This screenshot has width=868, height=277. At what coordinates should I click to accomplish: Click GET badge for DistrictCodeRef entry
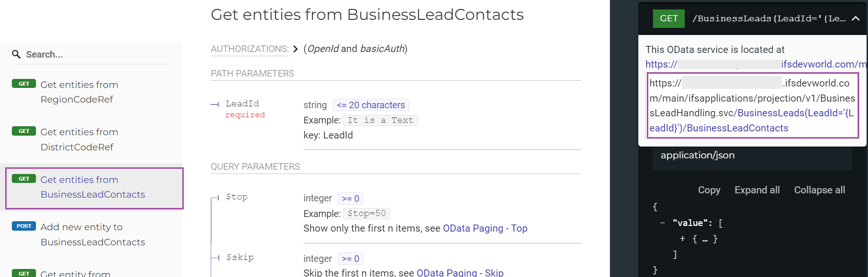(24, 131)
